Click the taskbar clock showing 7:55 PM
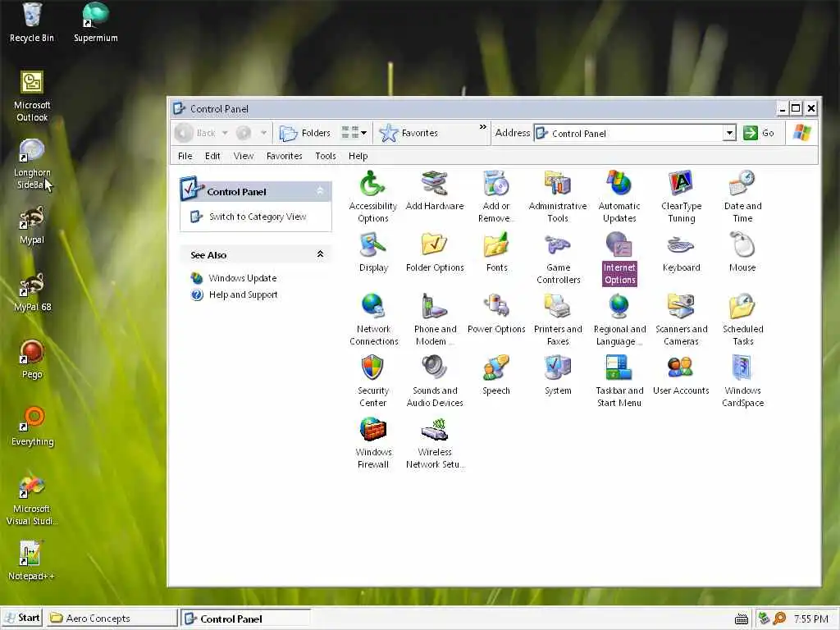Viewport: 840px width, 630px height. (x=810, y=619)
